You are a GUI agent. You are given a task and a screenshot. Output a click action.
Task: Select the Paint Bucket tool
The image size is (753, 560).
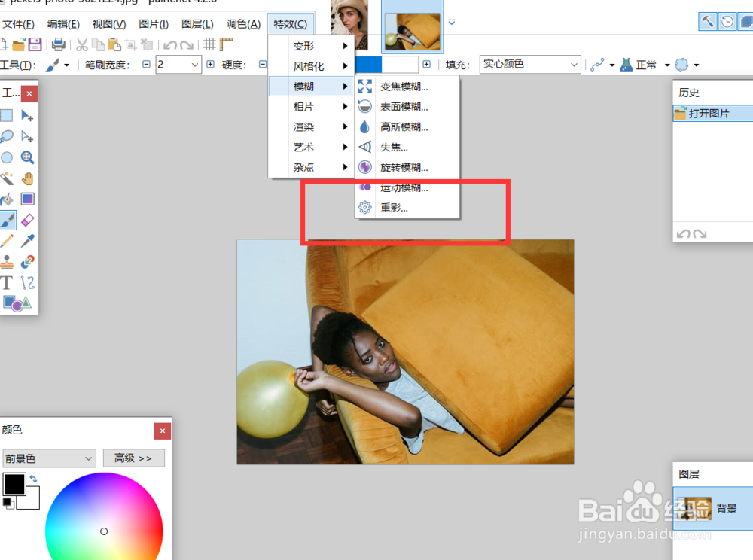pyautogui.click(x=7, y=199)
